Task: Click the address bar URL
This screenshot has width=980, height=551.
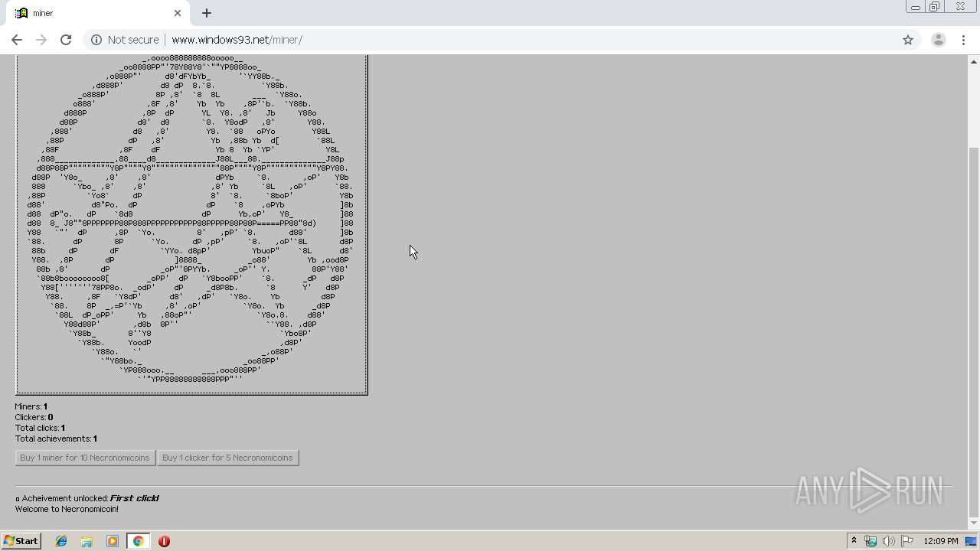Action: [237, 40]
